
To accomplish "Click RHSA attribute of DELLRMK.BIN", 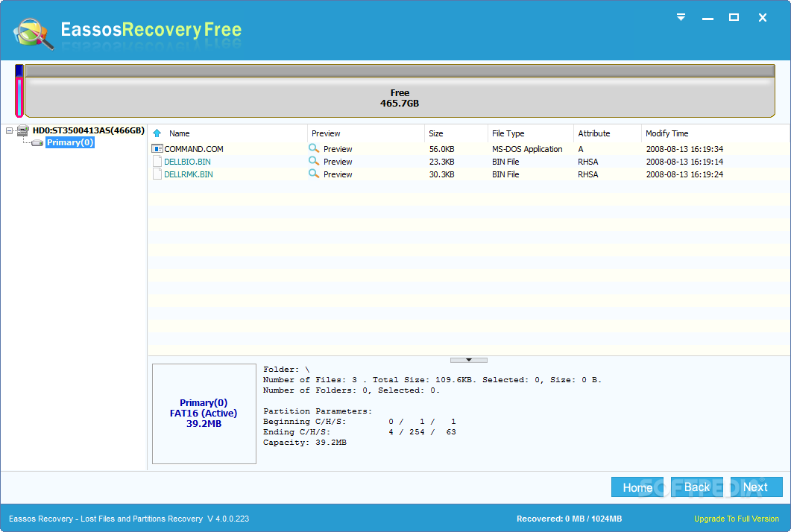I will pos(588,174).
